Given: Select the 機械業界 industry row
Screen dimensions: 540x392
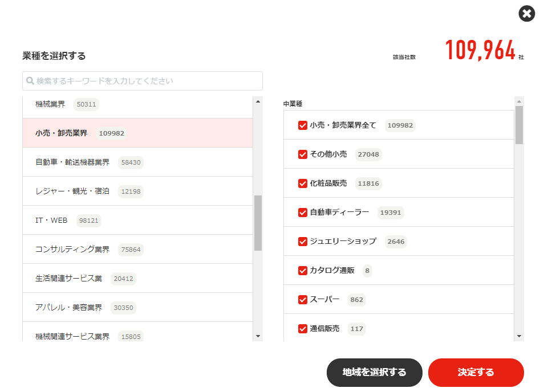Looking at the screenshot, I should click(138, 107).
